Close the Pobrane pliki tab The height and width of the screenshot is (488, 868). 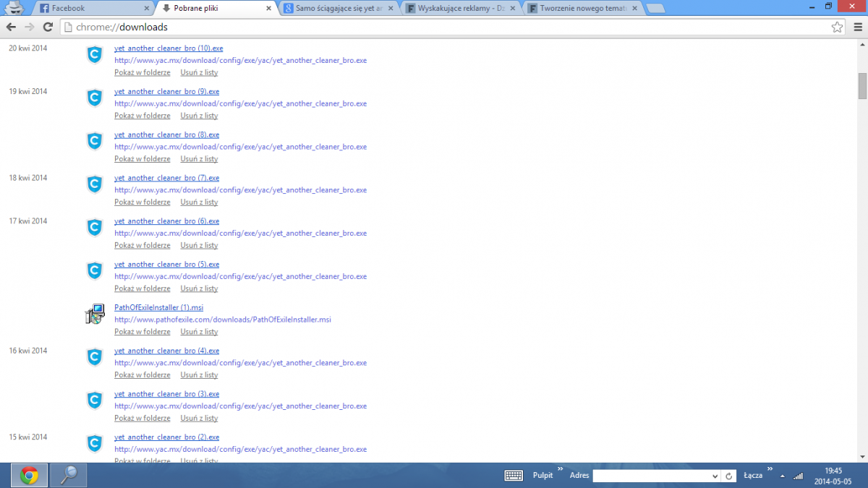click(269, 8)
